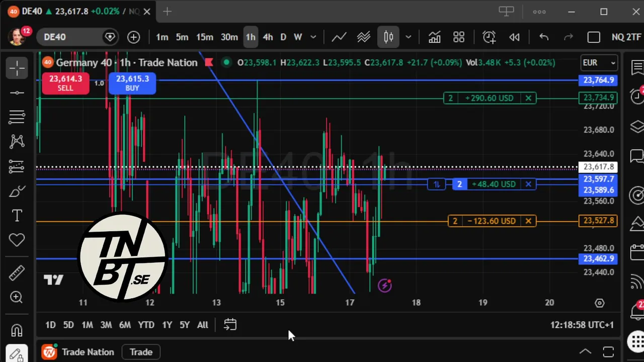Expand the trading panel chevron up
644x362 pixels.
pyautogui.click(x=585, y=351)
